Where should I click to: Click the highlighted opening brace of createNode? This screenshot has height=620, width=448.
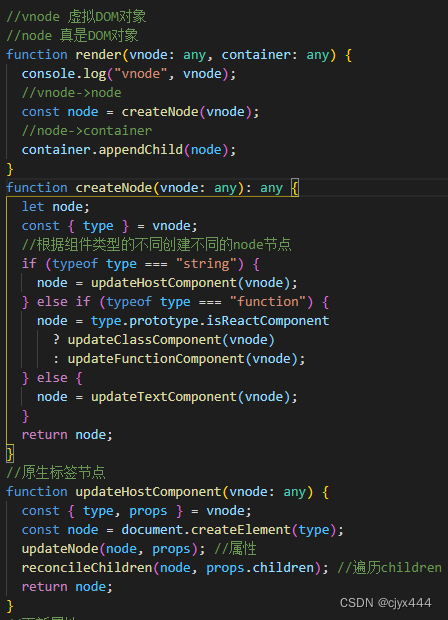295,187
